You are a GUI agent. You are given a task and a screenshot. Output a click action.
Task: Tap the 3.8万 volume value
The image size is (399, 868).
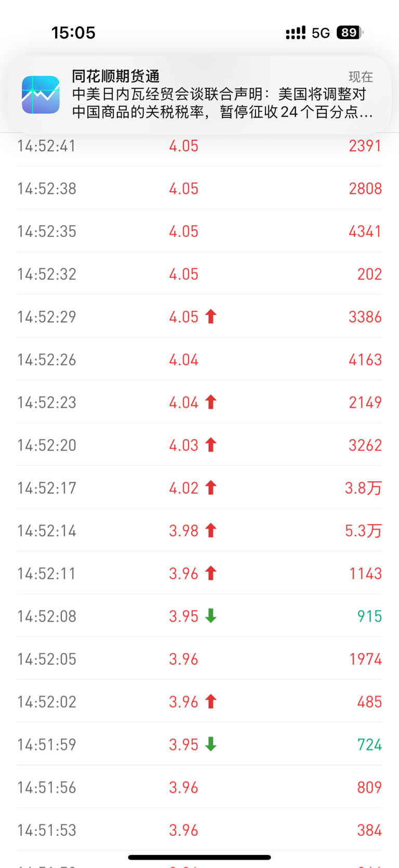point(364,488)
